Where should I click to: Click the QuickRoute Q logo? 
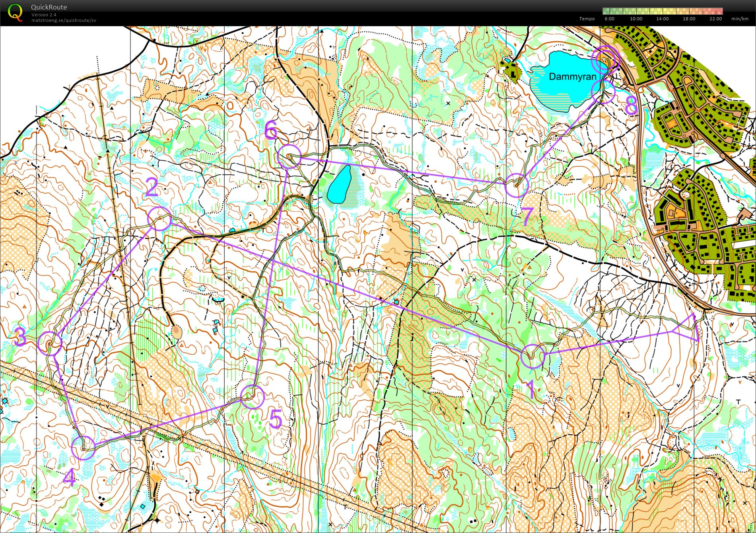coord(15,12)
